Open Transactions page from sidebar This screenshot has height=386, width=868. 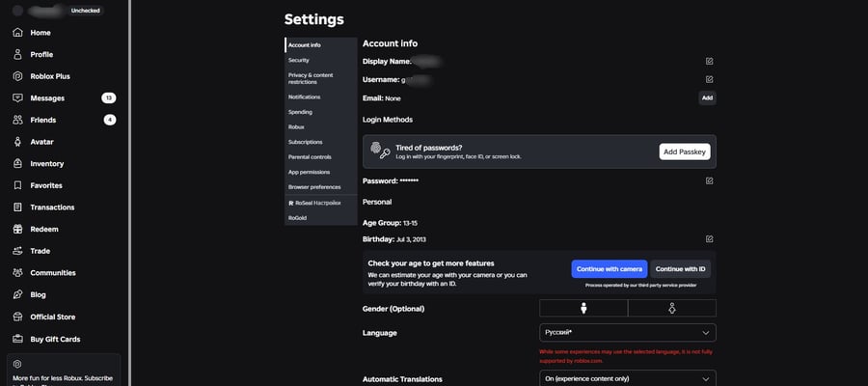(x=53, y=207)
